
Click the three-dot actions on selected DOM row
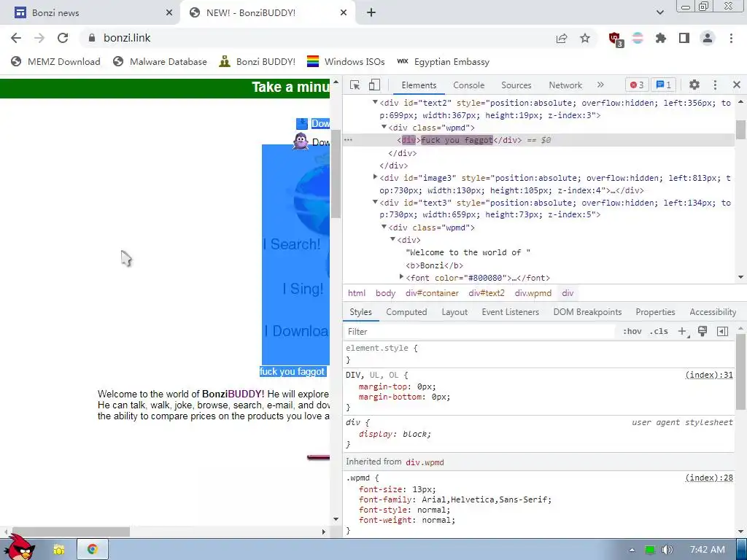(x=348, y=140)
